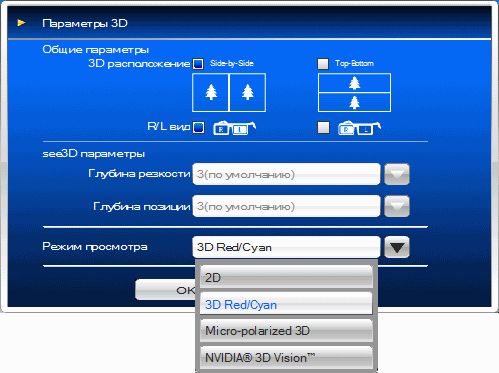Enable the Top-Bottom 3D layout checkbox
This screenshot has width=499, height=373.
(323, 64)
